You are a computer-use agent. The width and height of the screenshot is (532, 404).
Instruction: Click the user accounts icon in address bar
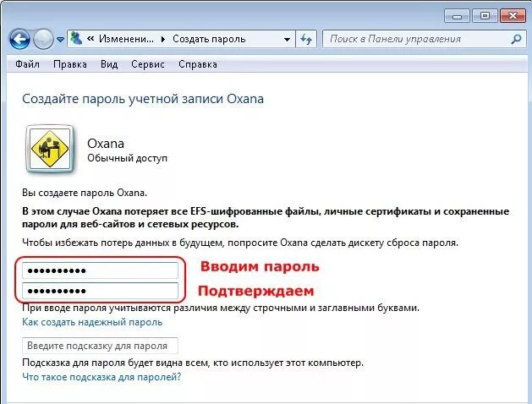(76, 39)
